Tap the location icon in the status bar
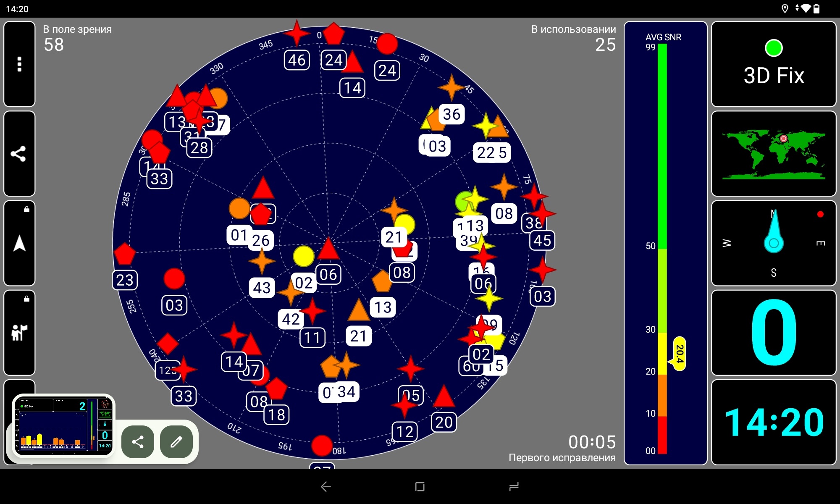 785,9
